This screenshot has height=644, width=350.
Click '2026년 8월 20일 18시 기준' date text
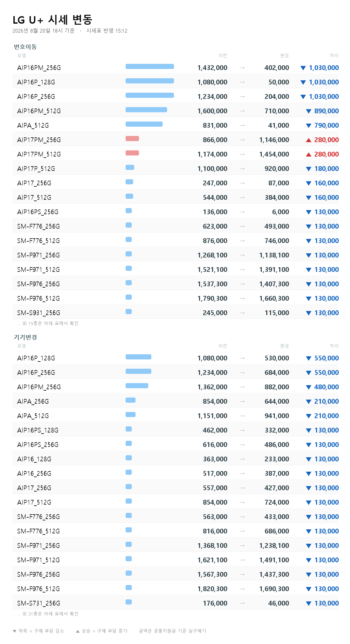tap(43, 31)
